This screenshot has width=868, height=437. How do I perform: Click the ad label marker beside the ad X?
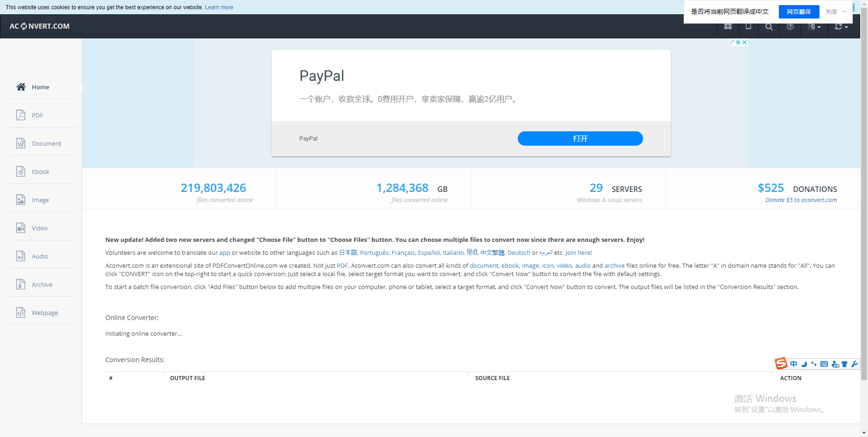click(736, 43)
